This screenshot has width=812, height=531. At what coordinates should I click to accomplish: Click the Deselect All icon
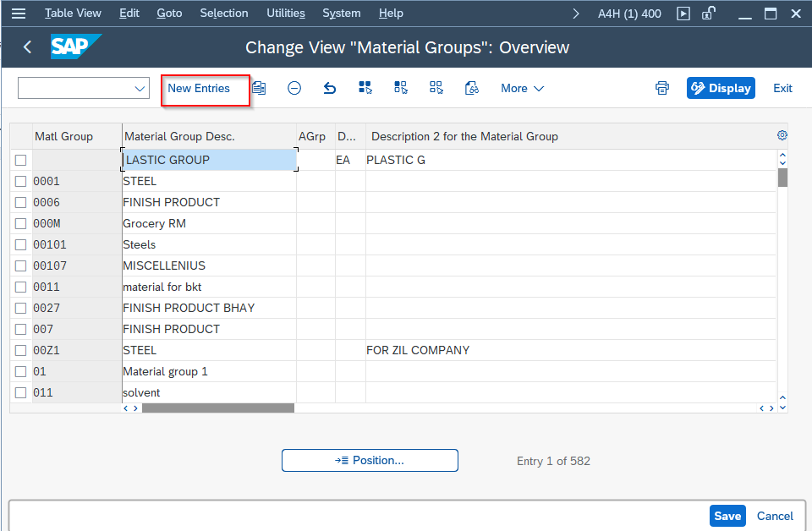(436, 88)
